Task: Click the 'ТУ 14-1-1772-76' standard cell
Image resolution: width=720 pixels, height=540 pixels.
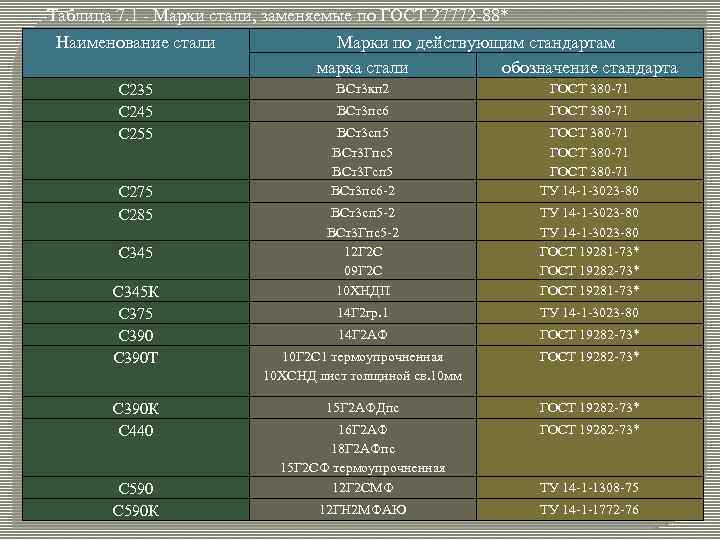Action: [x=589, y=510]
